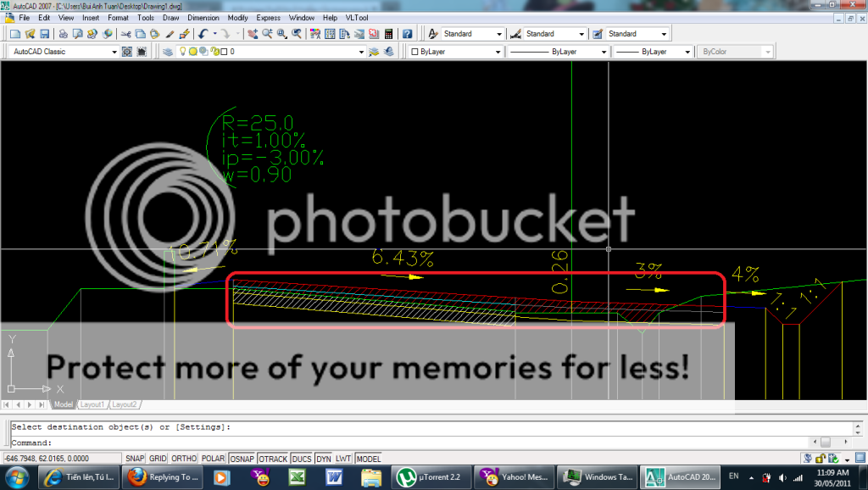Image resolution: width=868 pixels, height=490 pixels.
Task: Open the Dimension menu
Action: (203, 18)
